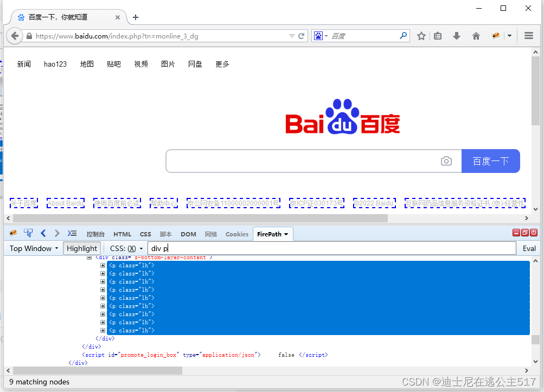Switch to the 控制台 tab
Viewport: 544px width, 392px height.
[x=95, y=234]
